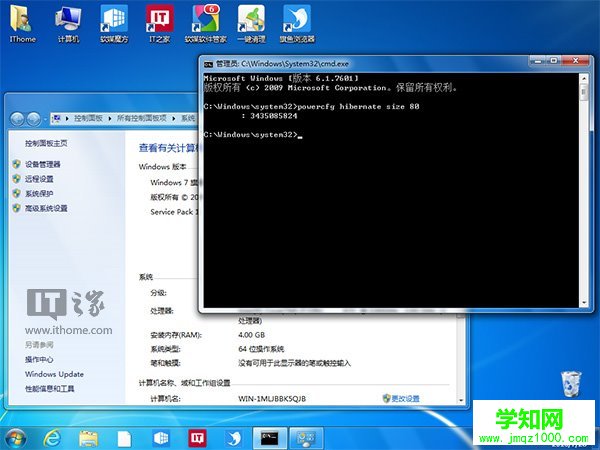Open 设备管理器 in the sidebar
Screen dimensions: 600x450
(x=42, y=164)
